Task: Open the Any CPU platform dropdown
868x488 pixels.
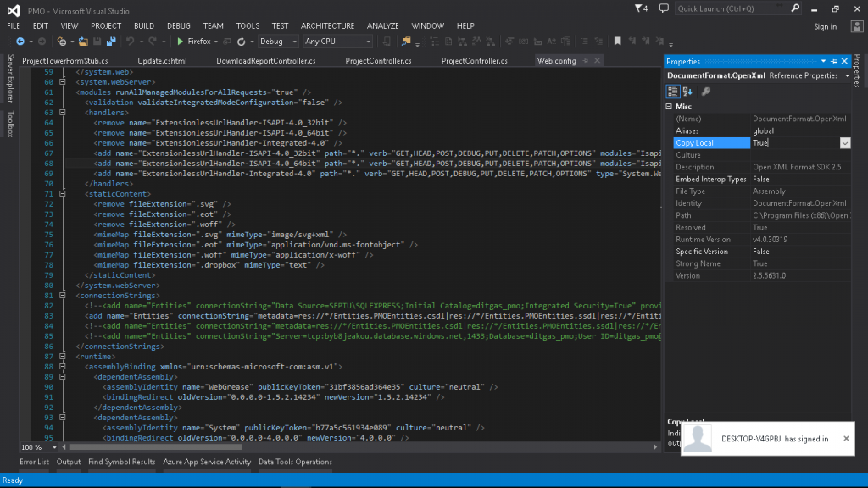Action: pos(337,42)
